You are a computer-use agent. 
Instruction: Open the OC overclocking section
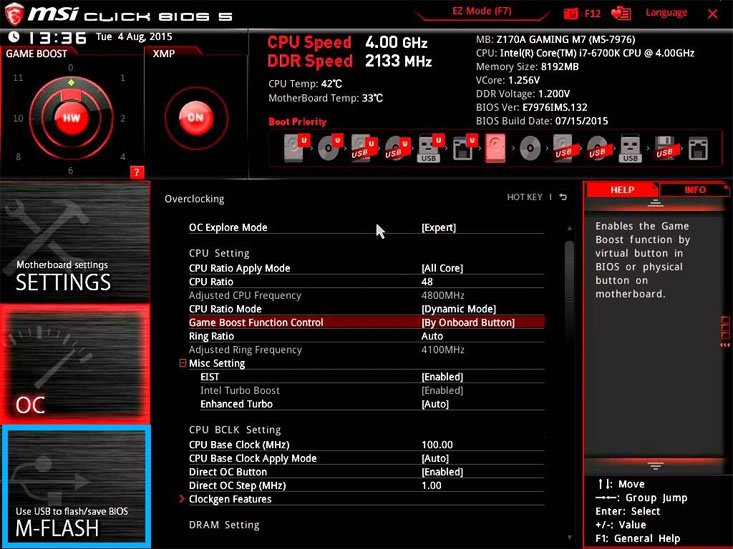pyautogui.click(x=75, y=364)
